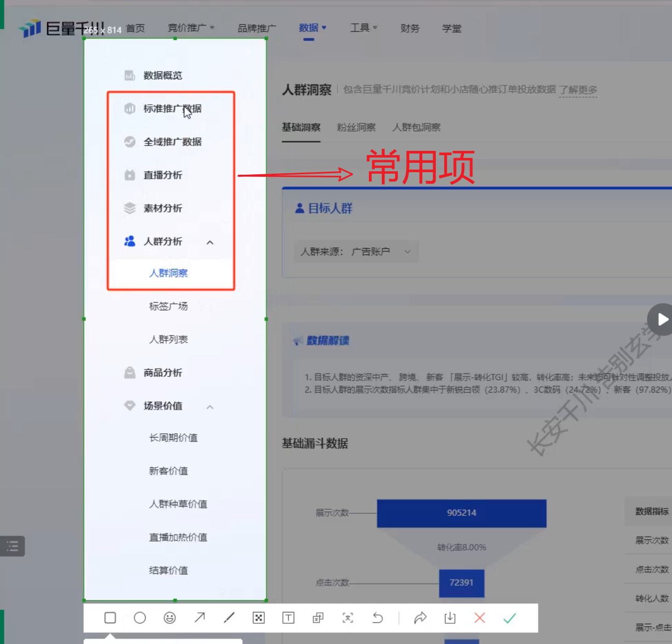Open the 人群来源 dropdown

(356, 252)
